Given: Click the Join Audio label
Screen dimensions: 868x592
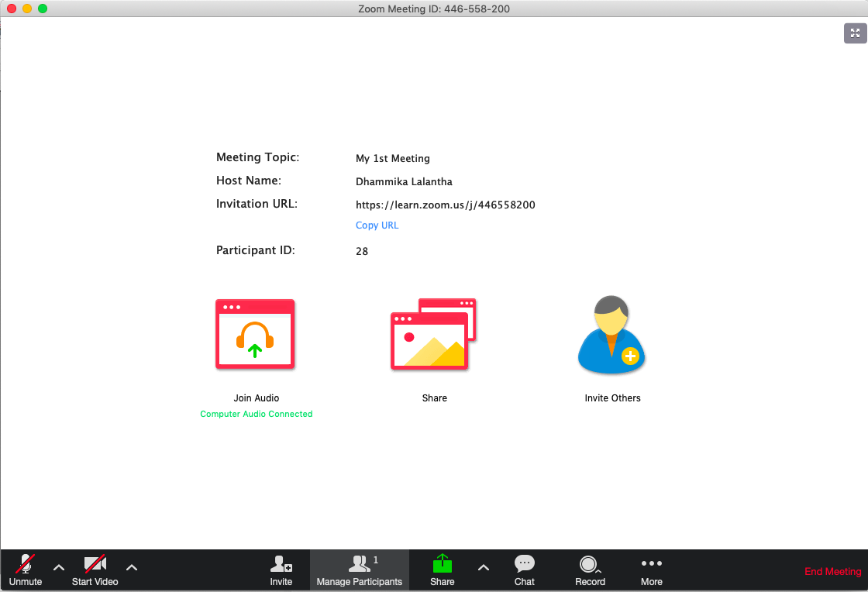Looking at the screenshot, I should click(x=257, y=398).
